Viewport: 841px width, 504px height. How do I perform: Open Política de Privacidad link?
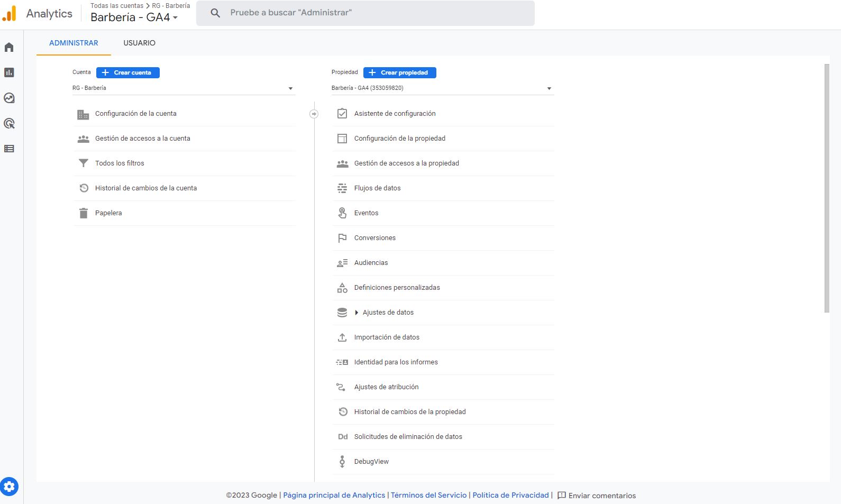tap(510, 495)
